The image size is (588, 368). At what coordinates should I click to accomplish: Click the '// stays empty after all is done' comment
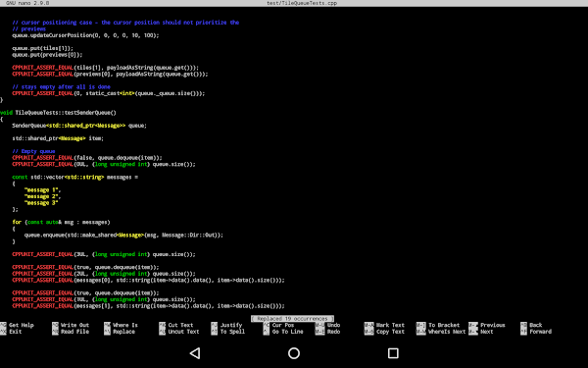pos(61,86)
